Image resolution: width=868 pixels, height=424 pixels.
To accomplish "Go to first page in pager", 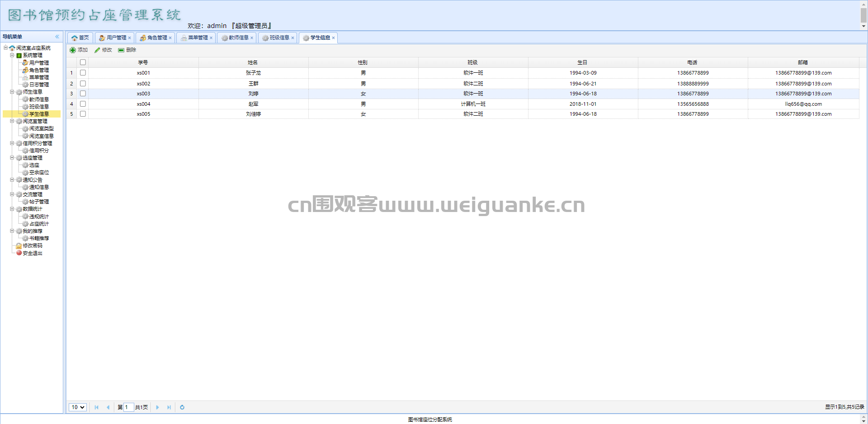I will point(96,407).
